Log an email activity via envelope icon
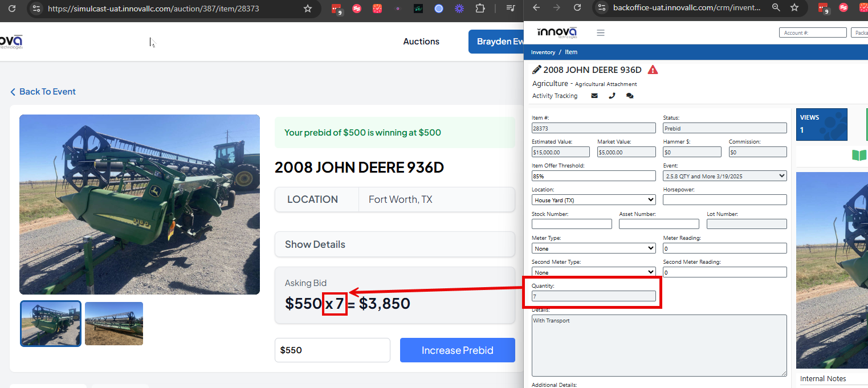Image resolution: width=868 pixels, height=388 pixels. click(x=594, y=96)
